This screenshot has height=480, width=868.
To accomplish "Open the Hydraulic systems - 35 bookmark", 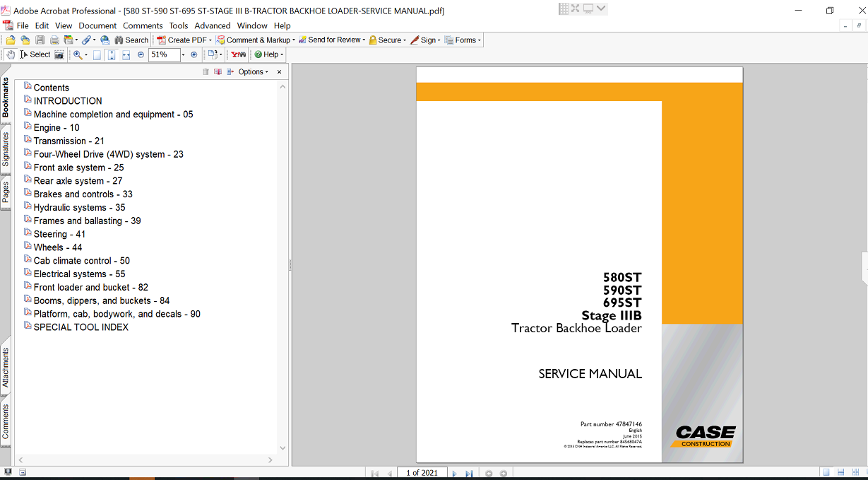I will (79, 208).
